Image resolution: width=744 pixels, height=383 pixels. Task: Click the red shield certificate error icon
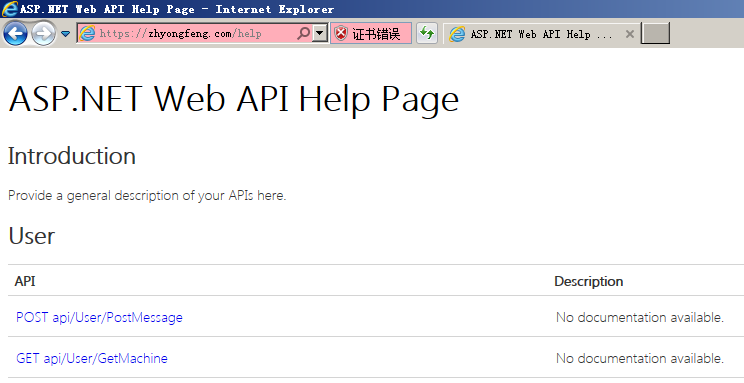click(x=341, y=34)
